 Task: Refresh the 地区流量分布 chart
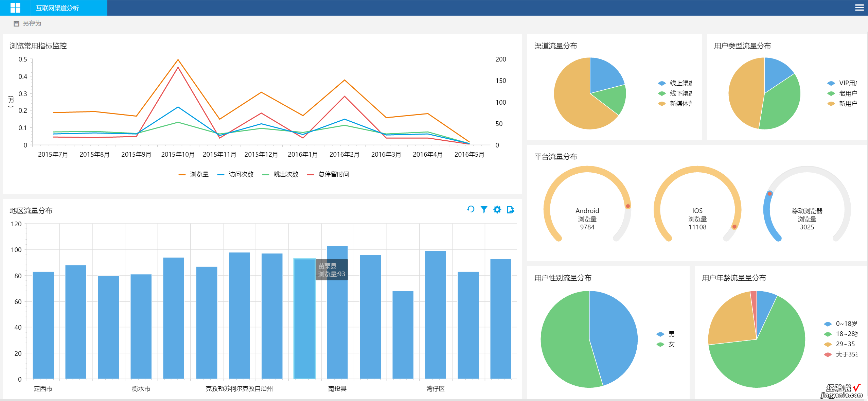click(471, 209)
